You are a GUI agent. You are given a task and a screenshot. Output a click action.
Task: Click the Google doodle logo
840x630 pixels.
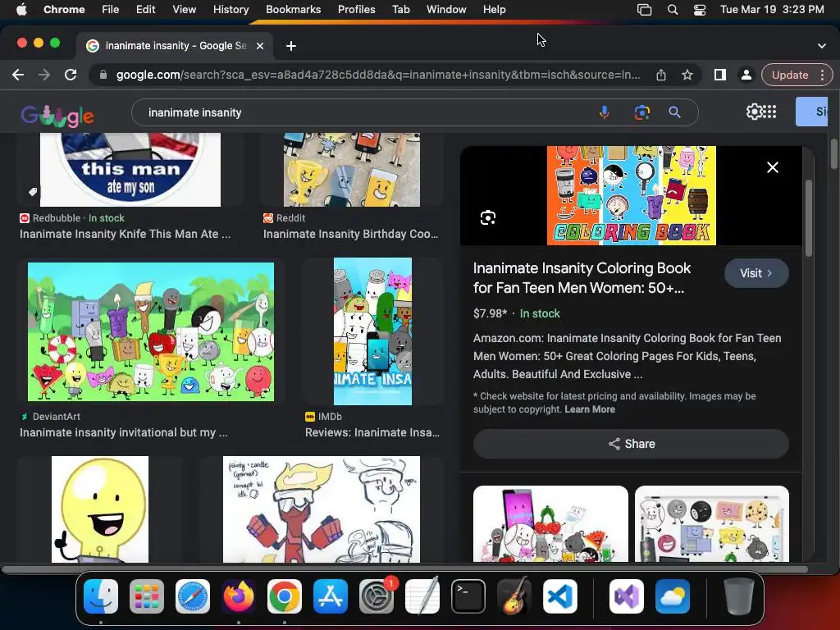(57, 114)
